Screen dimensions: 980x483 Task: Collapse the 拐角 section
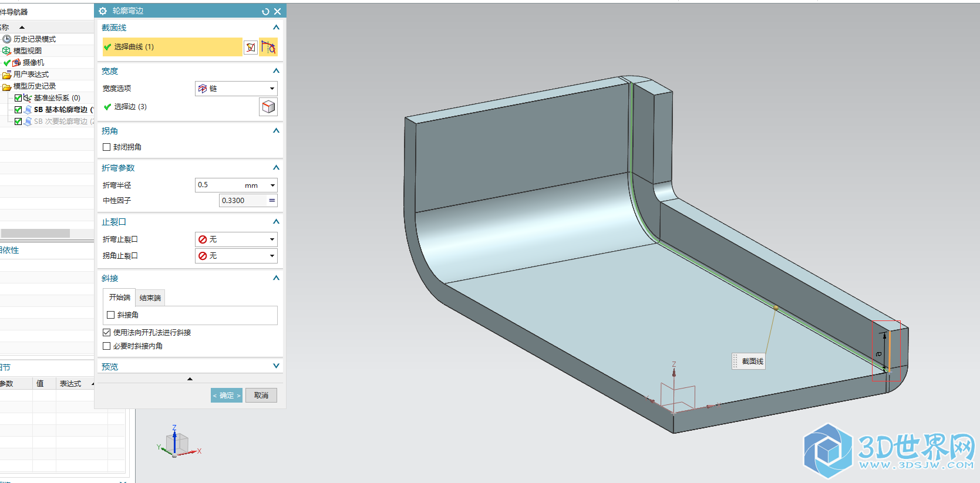coord(276,131)
